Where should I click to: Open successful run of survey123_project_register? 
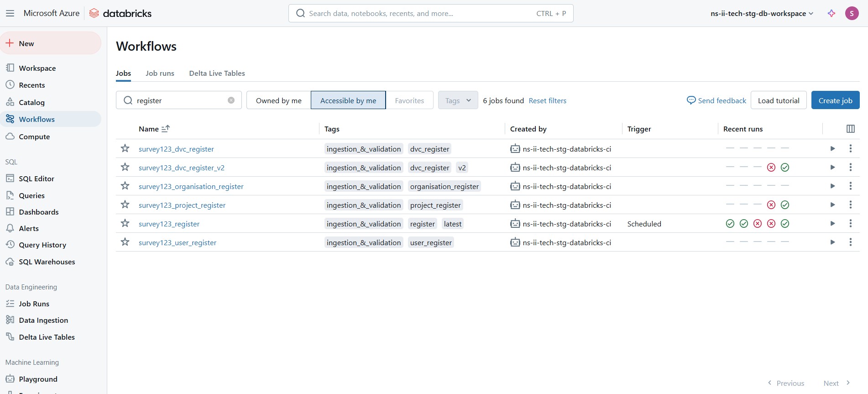[785, 205]
